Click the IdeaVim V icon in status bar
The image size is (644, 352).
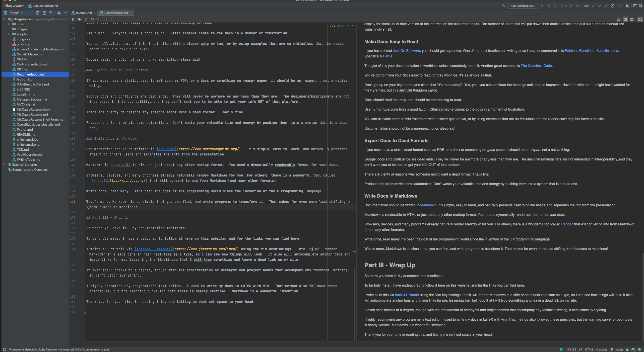tap(562, 349)
